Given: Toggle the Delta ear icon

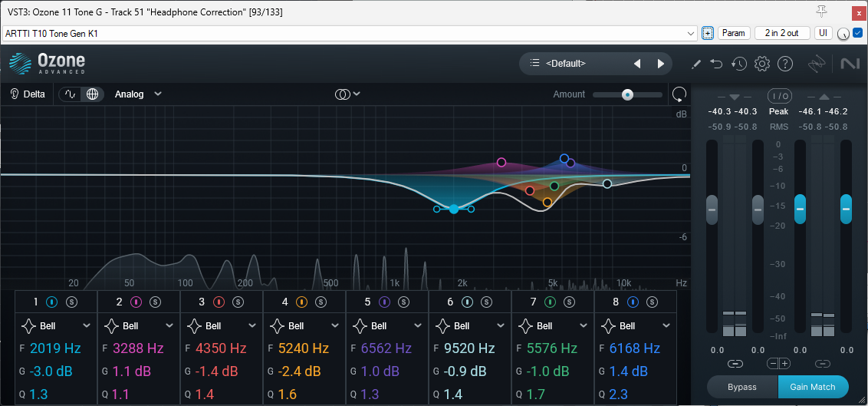Looking at the screenshot, I should (x=15, y=94).
